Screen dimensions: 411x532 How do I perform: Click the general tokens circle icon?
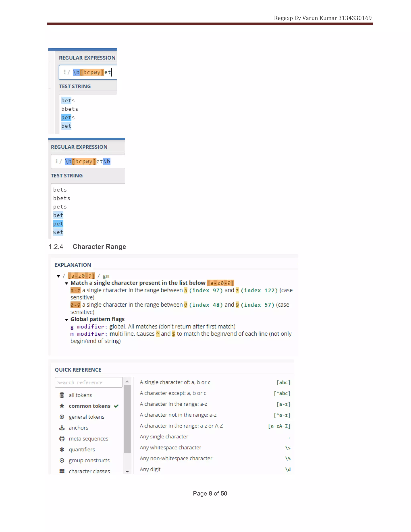[x=62, y=417]
